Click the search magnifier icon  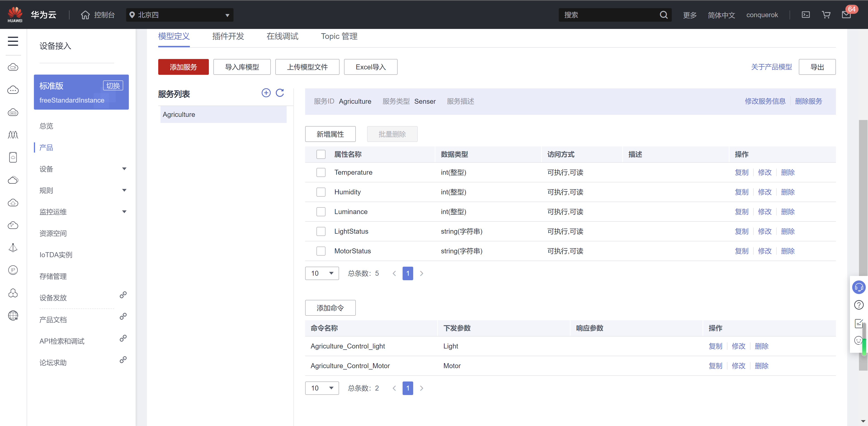663,15
